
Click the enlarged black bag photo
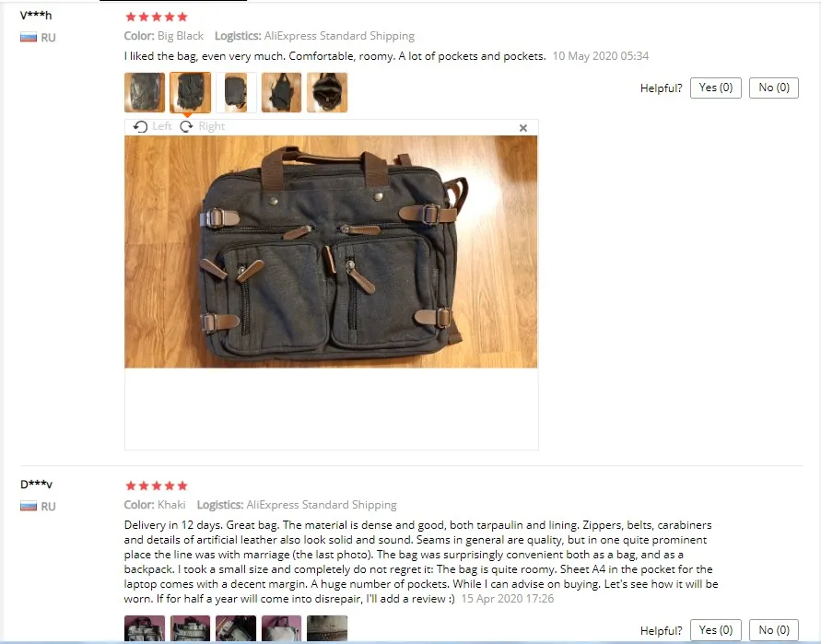coord(331,252)
